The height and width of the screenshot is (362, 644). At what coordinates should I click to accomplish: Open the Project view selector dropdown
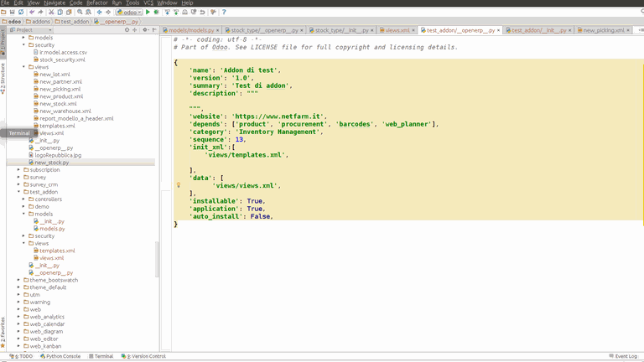coord(31,29)
